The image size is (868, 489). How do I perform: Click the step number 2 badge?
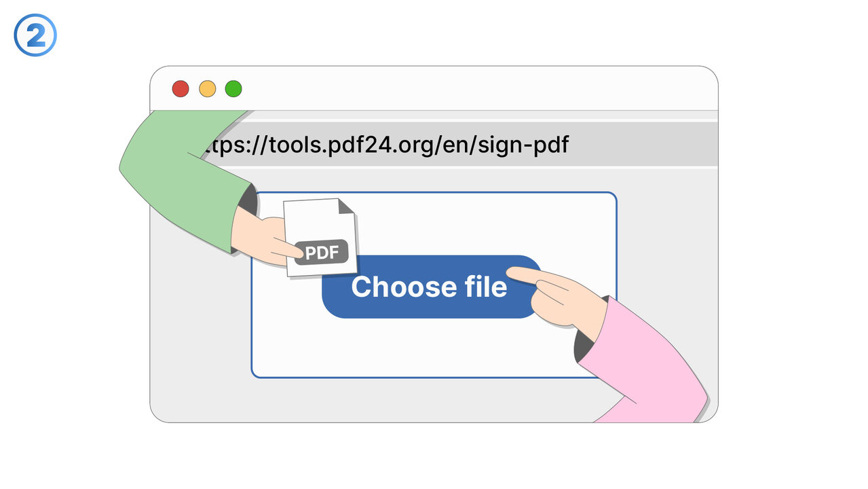35,35
